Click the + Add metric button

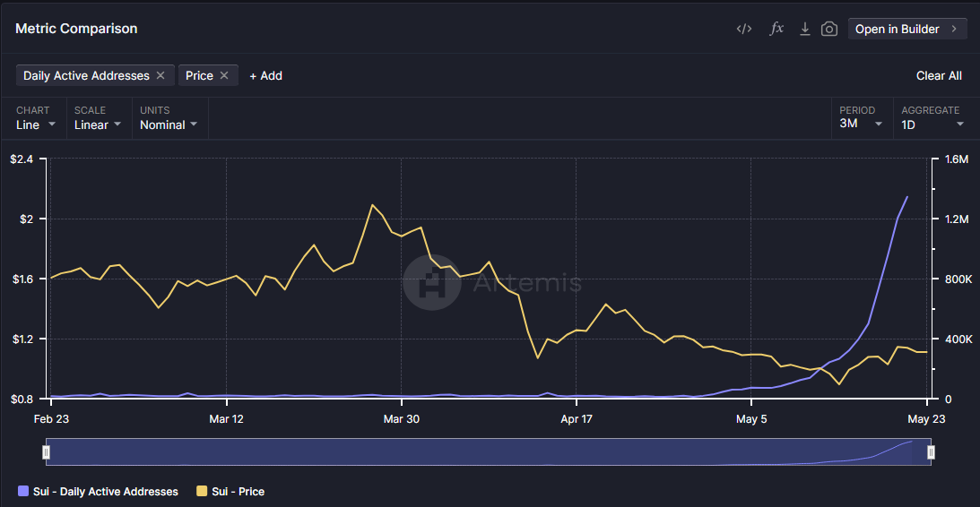[x=265, y=75]
